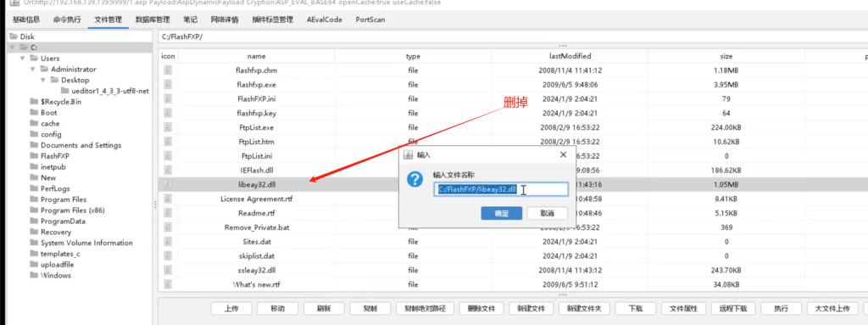The image size is (868, 325).
Task: Click the file icon beside Sites.dat
Action: pos(169,242)
